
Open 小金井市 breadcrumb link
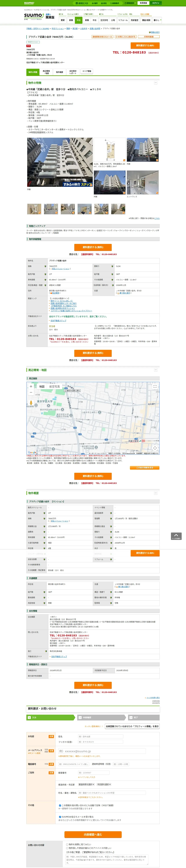click(x=83, y=29)
